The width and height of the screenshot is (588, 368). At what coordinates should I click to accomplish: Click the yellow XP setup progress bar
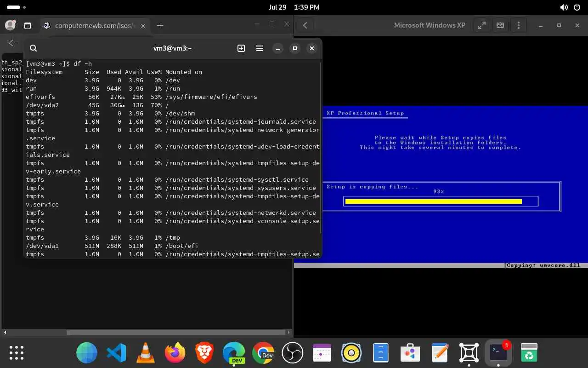tap(434, 201)
